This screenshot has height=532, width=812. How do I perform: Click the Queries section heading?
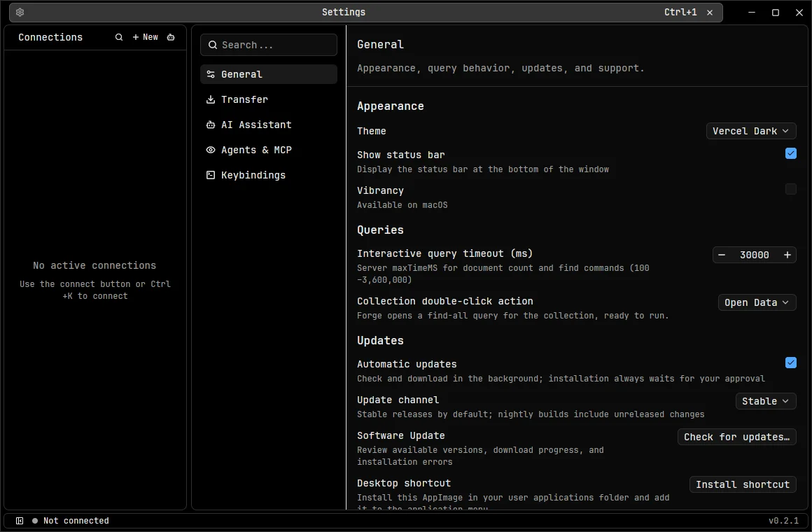380,230
